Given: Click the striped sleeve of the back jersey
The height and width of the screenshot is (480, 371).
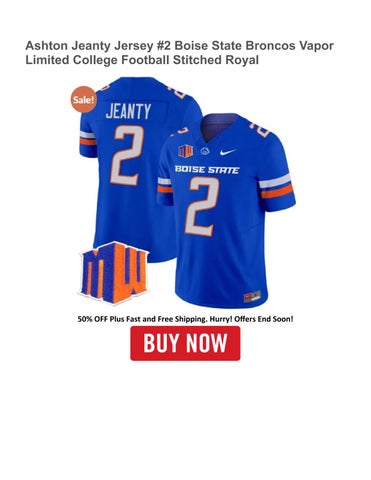Looking at the screenshot, I should tap(87, 138).
